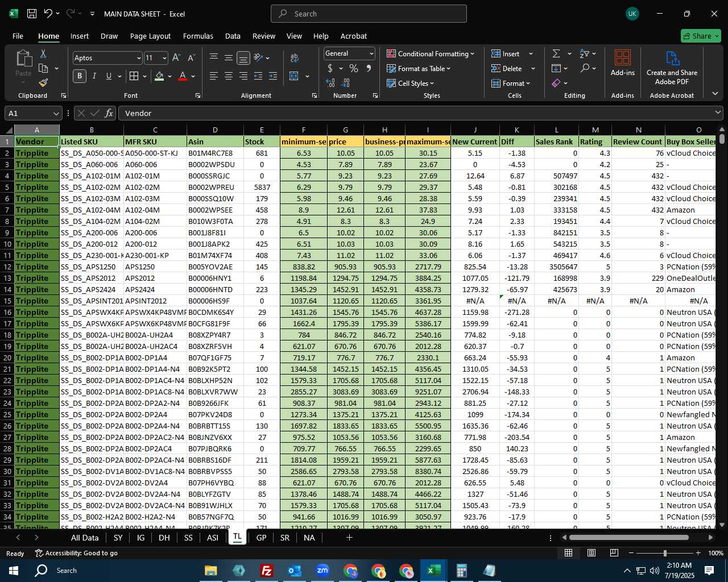This screenshot has height=582, width=728.
Task: Apply italic formatting
Action: [x=94, y=76]
